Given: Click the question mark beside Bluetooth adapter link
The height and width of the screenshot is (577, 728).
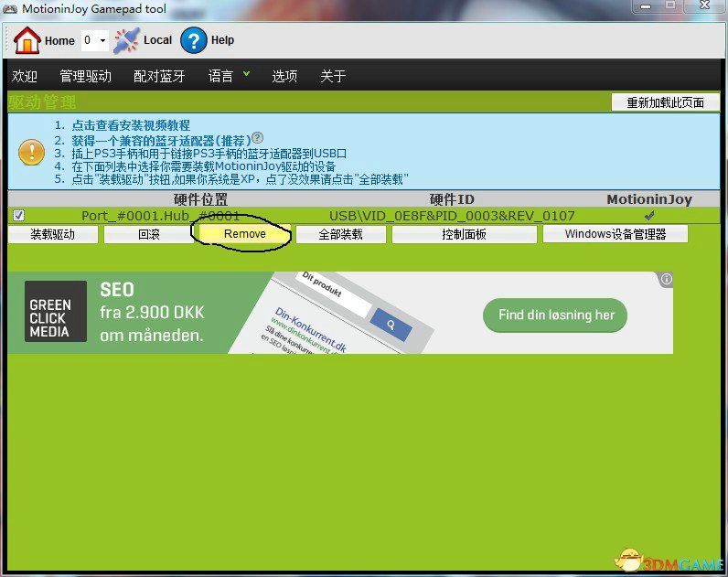Looking at the screenshot, I should tap(257, 138).
